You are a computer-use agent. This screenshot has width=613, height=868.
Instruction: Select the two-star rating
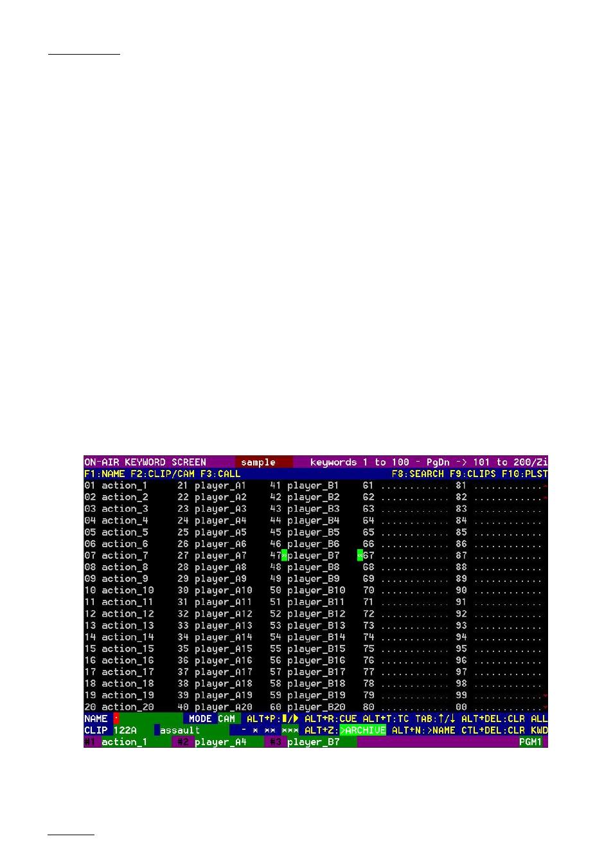coord(270,730)
